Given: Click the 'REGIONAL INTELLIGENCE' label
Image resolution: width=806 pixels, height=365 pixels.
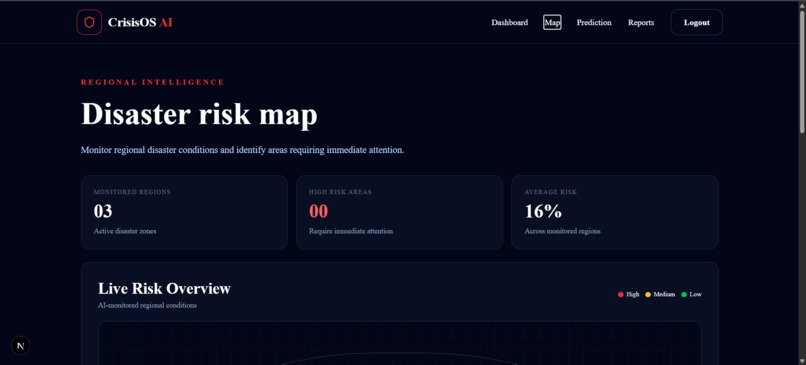Looking at the screenshot, I should 153,82.
